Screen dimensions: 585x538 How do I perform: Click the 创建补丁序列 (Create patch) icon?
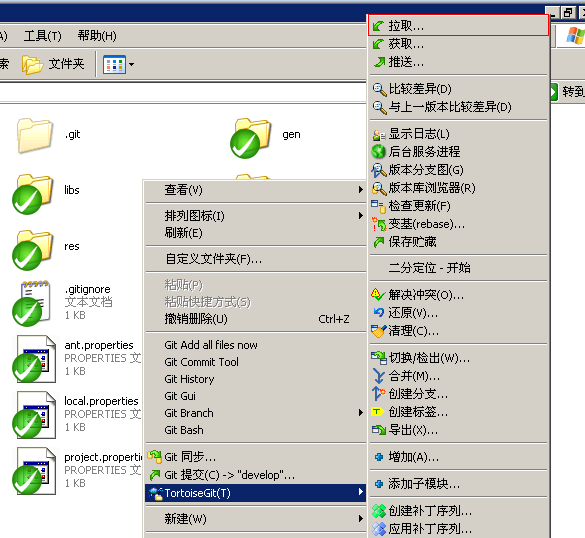click(x=379, y=511)
